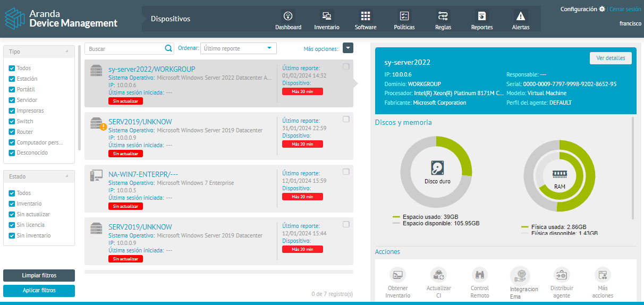Click the Buscar search input field
The height and width of the screenshot is (305, 644).
point(125,48)
